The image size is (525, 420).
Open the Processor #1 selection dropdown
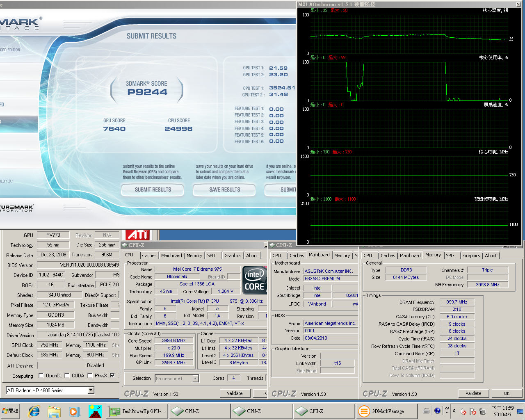click(x=195, y=379)
